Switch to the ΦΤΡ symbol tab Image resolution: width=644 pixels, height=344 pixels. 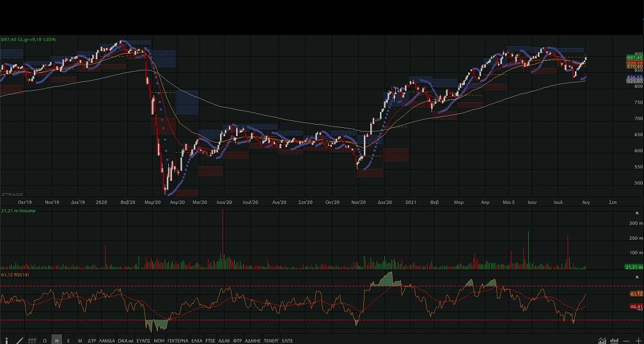pos(237,341)
